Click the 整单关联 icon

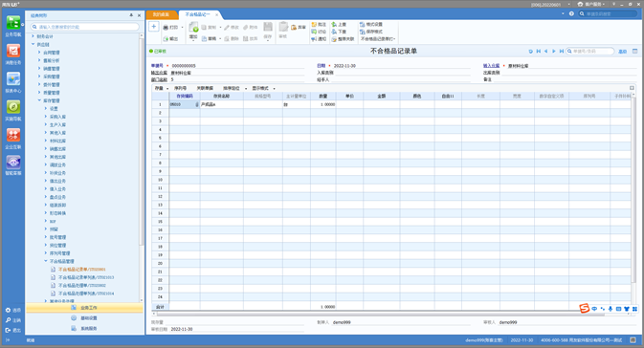point(334,39)
